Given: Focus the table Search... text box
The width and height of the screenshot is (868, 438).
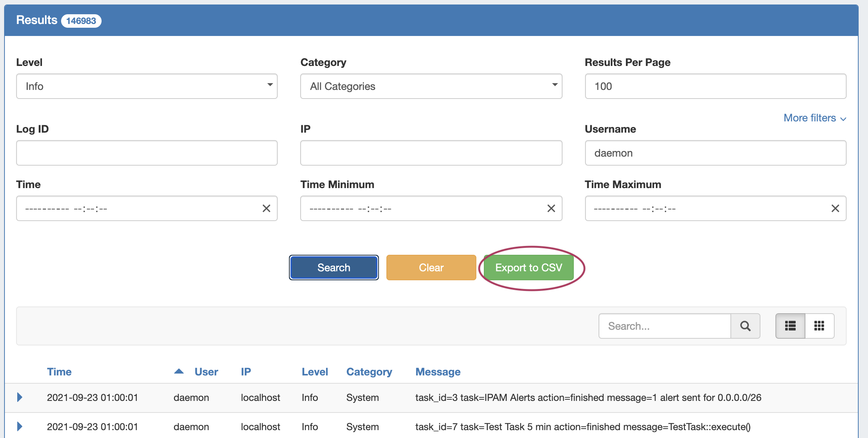Looking at the screenshot, I should pos(664,326).
